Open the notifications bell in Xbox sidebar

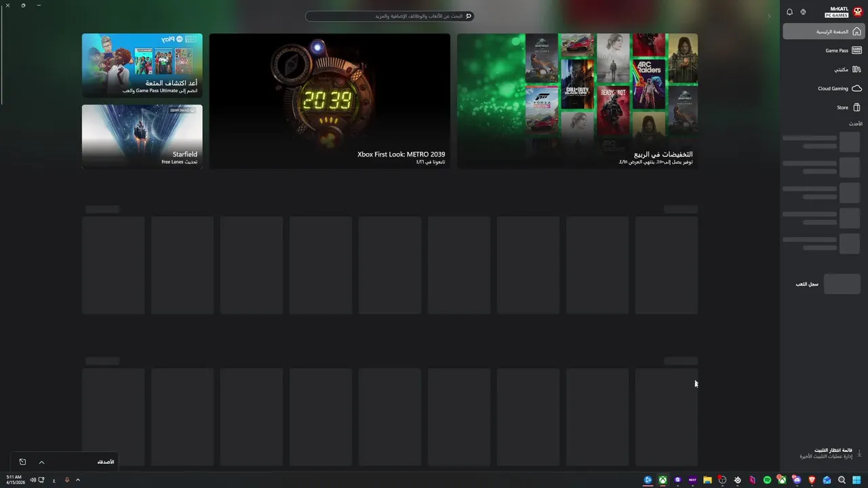tap(789, 12)
